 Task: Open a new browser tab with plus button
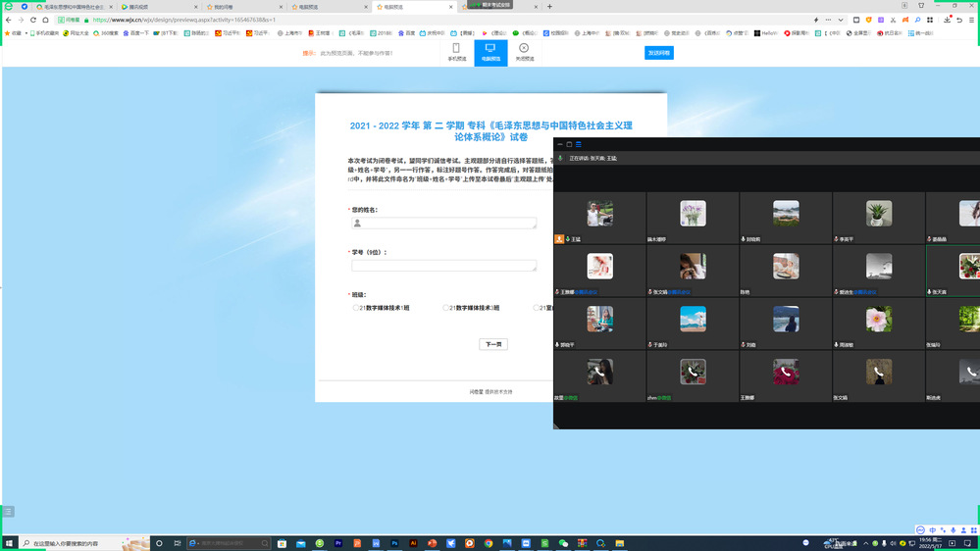coord(549,6)
